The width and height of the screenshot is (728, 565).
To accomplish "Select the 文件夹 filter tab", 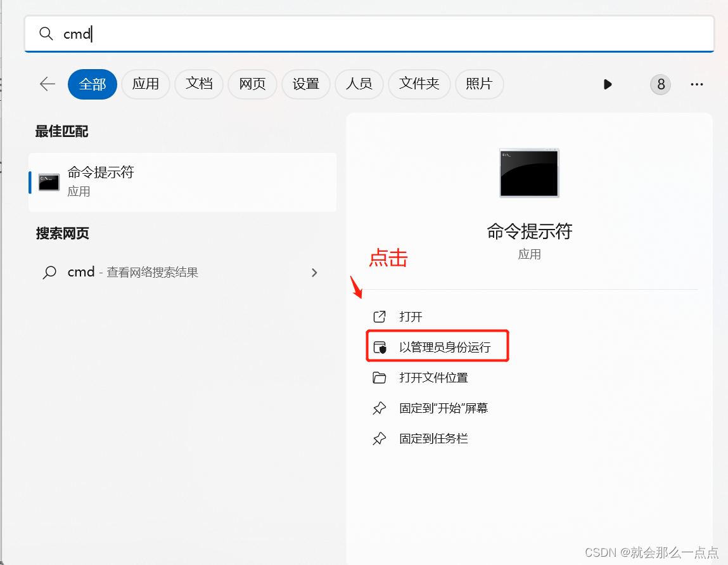I will 419,84.
